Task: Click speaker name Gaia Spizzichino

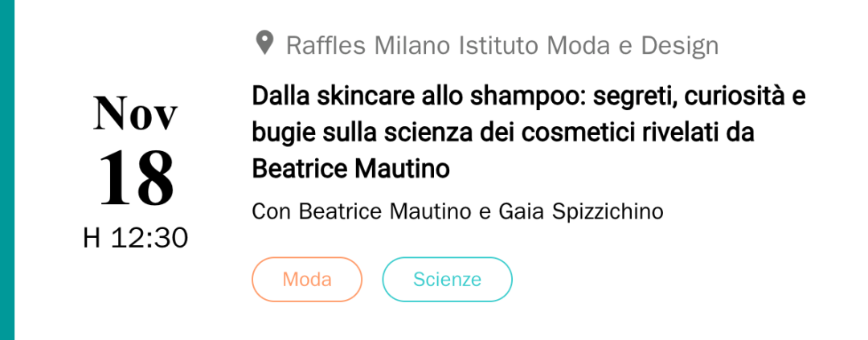Action: (x=581, y=212)
